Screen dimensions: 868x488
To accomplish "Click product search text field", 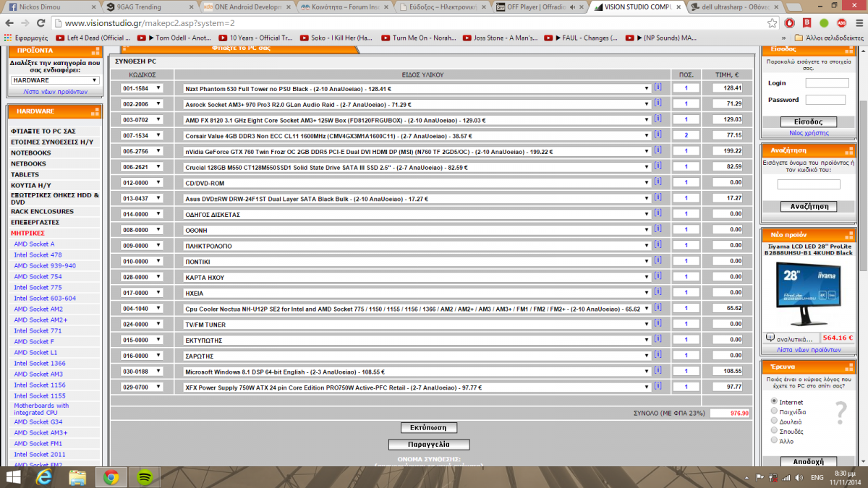I will coord(809,184).
